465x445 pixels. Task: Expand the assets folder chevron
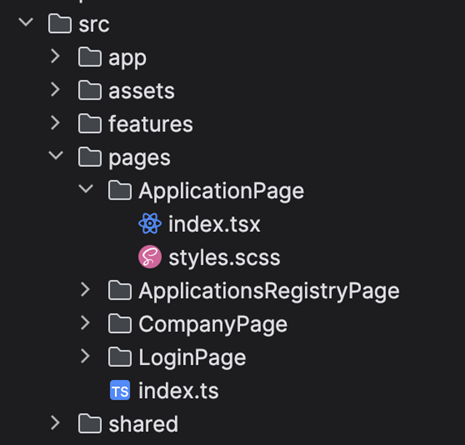pos(55,90)
